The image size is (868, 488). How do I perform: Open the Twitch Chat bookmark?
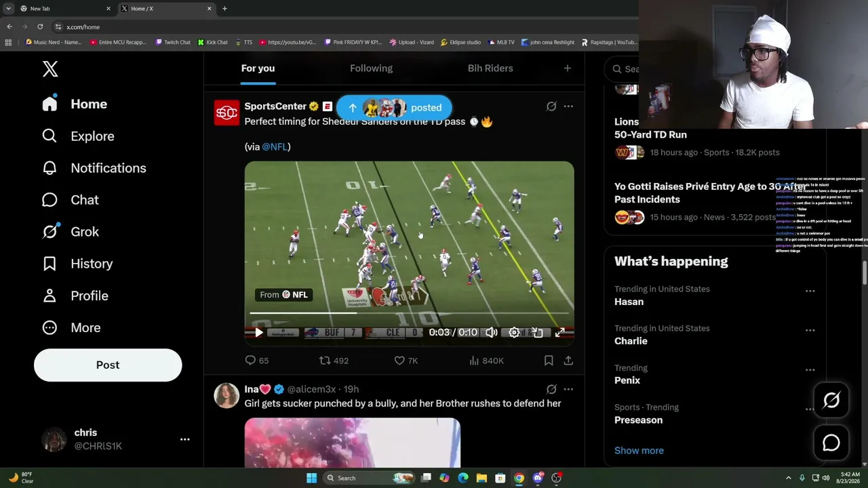pyautogui.click(x=173, y=42)
